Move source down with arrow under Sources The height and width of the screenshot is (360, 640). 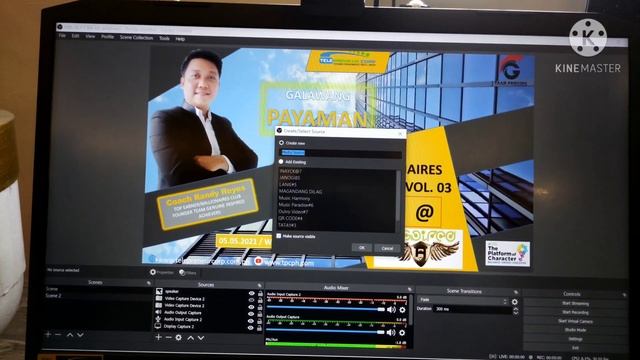coord(201,338)
